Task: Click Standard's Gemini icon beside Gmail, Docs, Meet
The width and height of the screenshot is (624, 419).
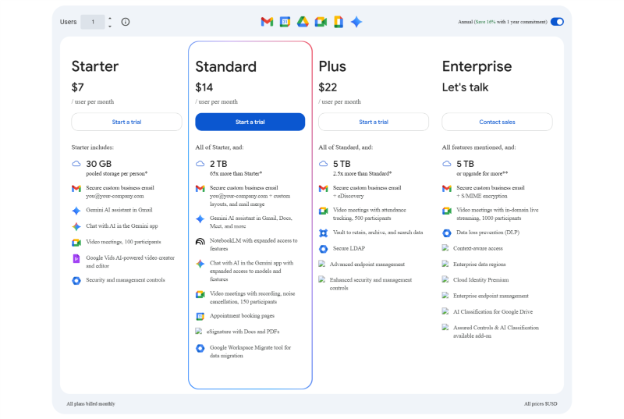Action: pyautogui.click(x=200, y=218)
